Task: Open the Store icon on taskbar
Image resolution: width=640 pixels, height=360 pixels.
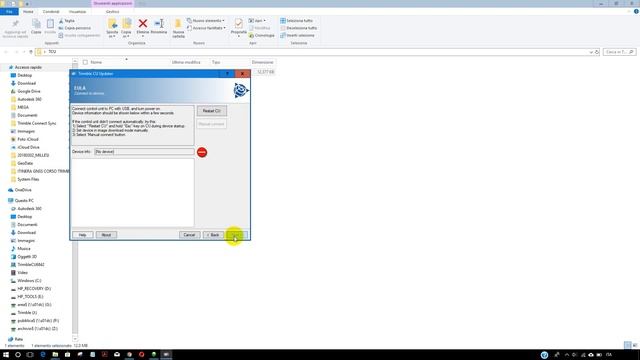Action: tap(67, 355)
